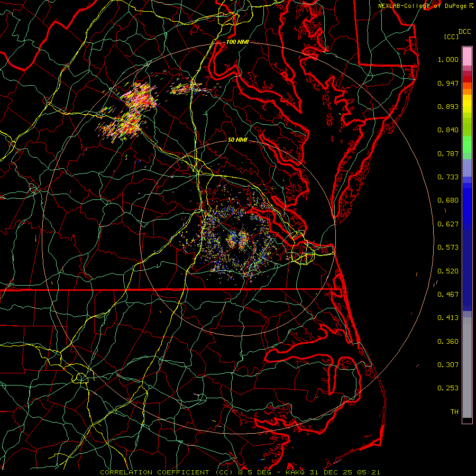Click the 0.413 legend value

(x=448, y=318)
